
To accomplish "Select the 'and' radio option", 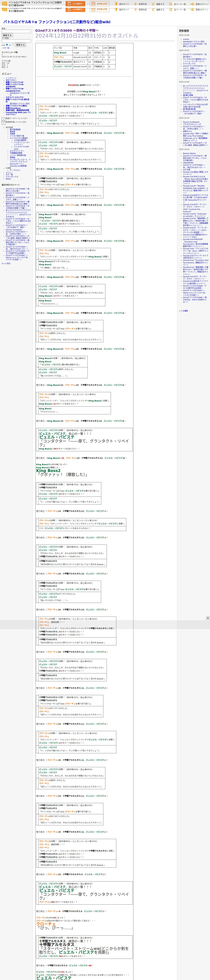I will [7, 45].
